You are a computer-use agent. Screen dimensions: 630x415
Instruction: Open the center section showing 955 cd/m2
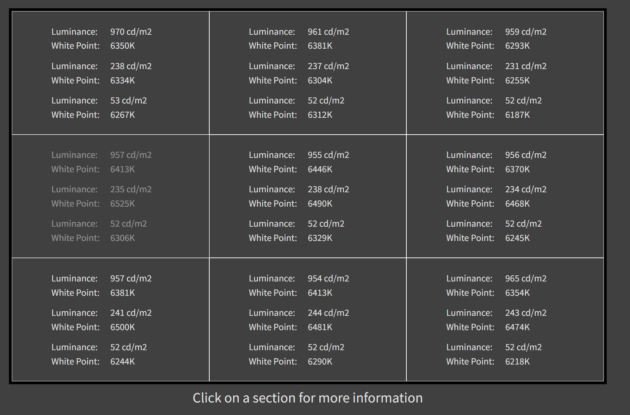click(x=307, y=196)
